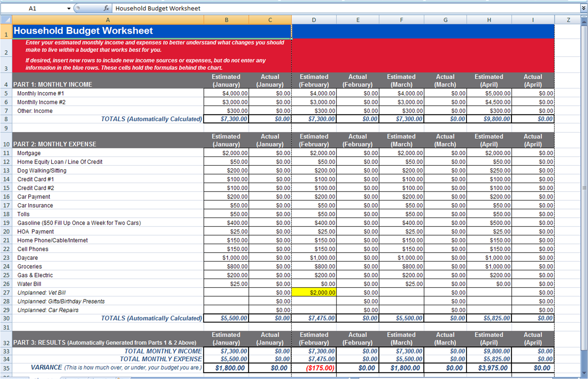
Task: Select the Unplanned: Car Repairs label cell
Action: [108, 310]
